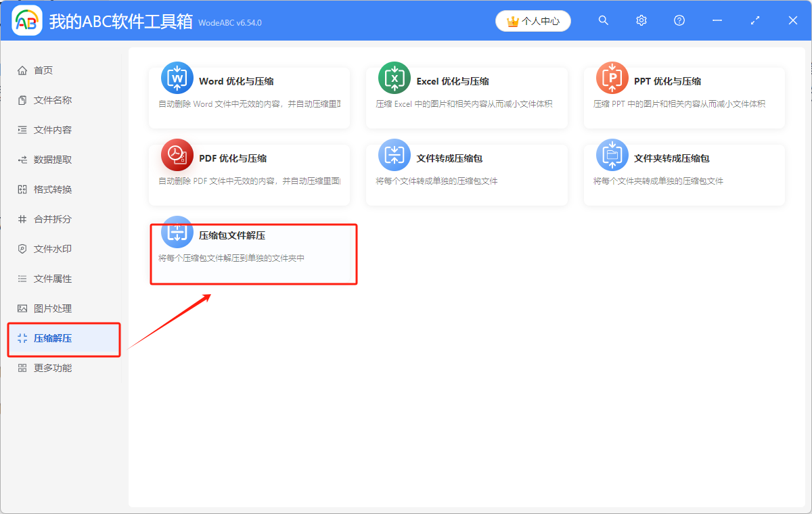Screen dimensions: 812x514
Task: Select the Excel 优化与压缩 green icon
Action: 394,77
